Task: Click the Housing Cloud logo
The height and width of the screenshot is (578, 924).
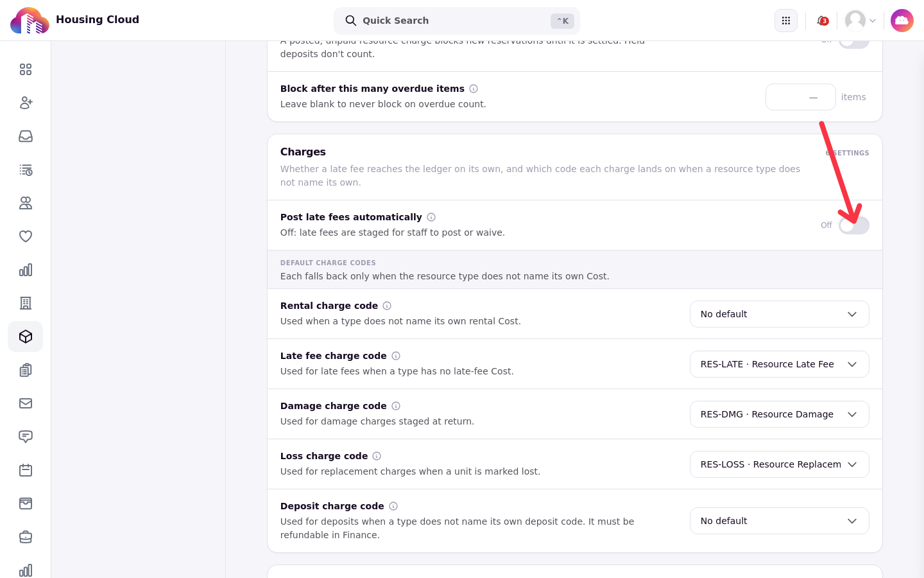Action: click(x=30, y=21)
